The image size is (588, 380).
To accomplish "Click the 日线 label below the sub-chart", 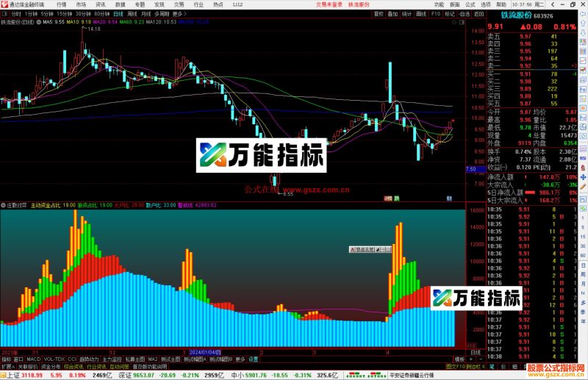I will (x=476, y=352).
